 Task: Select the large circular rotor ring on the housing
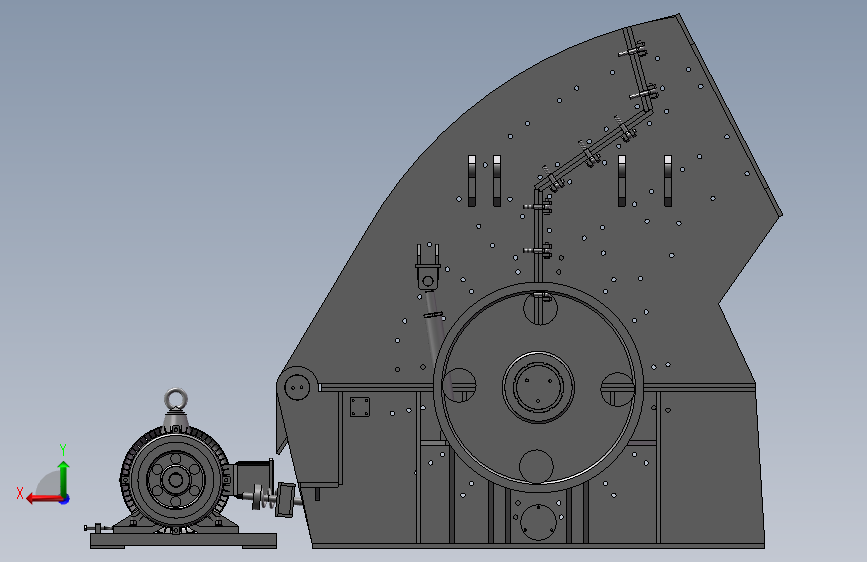click(538, 386)
